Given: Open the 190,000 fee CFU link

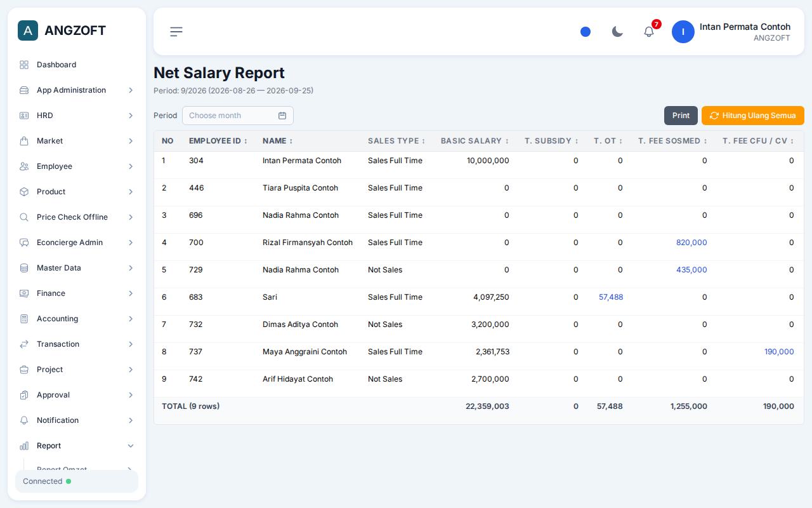Looking at the screenshot, I should coord(779,352).
